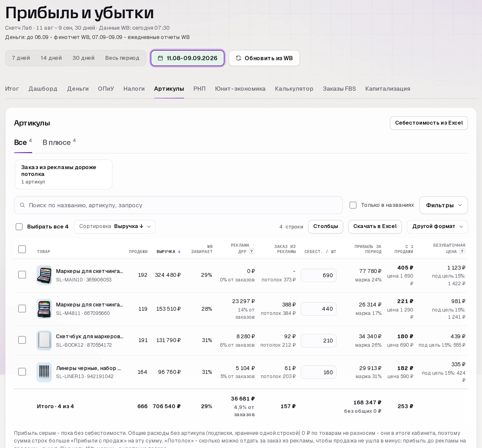Select the SL-BOOK12 row checkbox

[22, 340]
